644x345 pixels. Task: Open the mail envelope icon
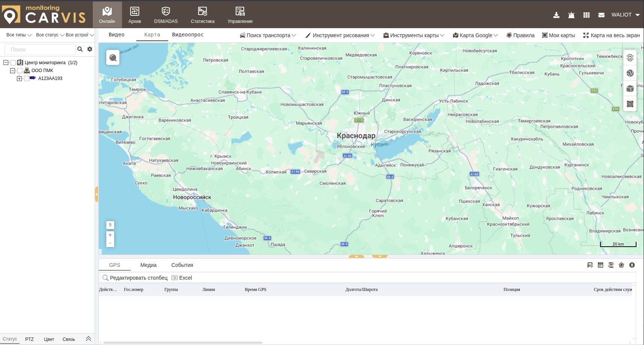pos(601,15)
